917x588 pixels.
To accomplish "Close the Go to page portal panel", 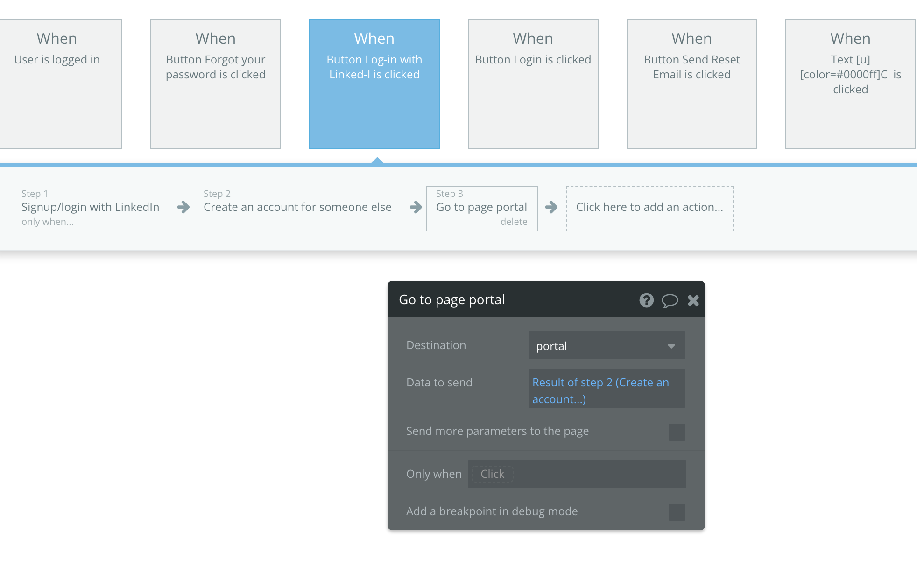I will click(693, 301).
